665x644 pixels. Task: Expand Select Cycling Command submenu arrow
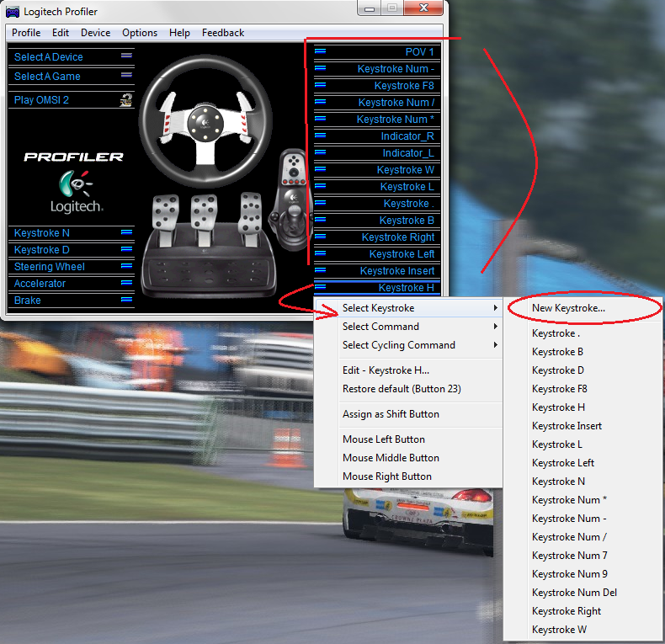pyautogui.click(x=495, y=345)
